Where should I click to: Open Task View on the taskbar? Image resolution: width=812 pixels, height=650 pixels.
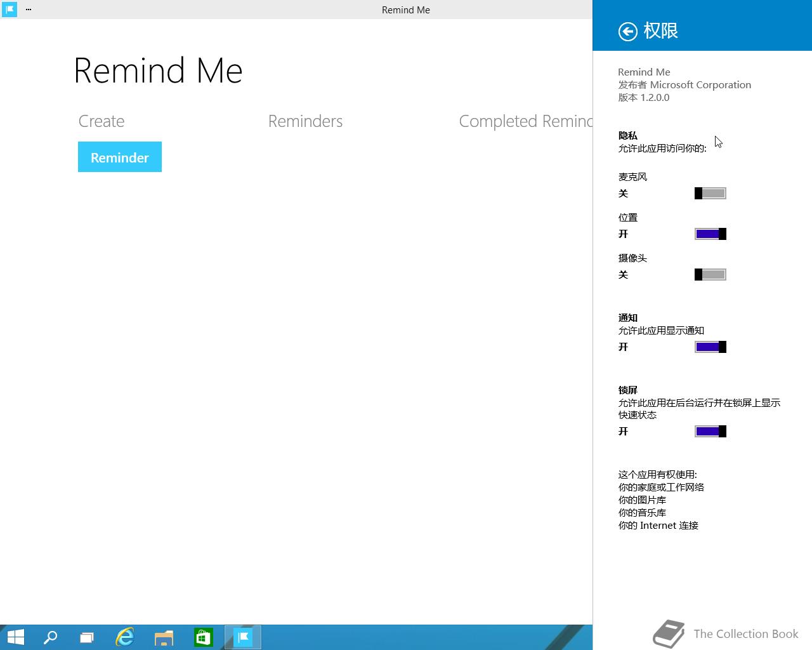pos(87,637)
